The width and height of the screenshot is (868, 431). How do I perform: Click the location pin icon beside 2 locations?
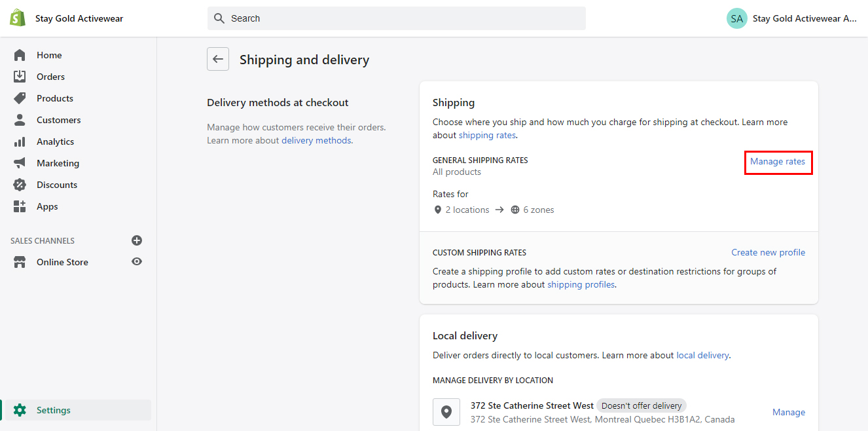pos(438,210)
